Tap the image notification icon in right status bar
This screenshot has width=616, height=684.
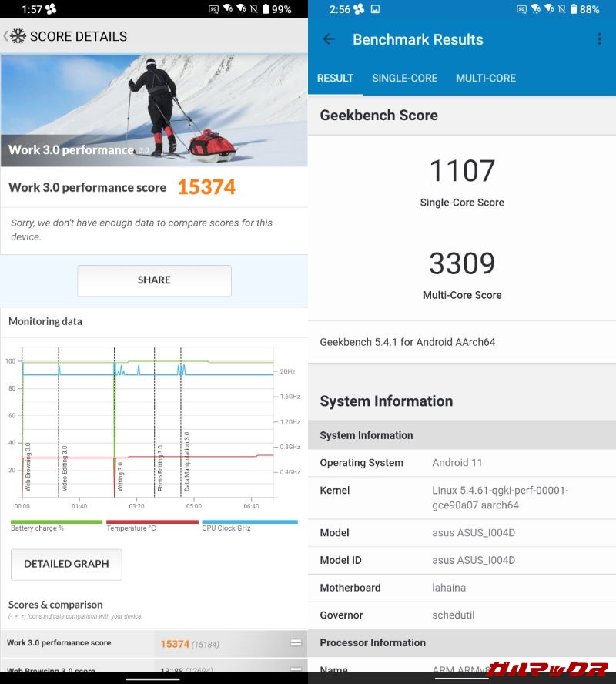tap(375, 9)
